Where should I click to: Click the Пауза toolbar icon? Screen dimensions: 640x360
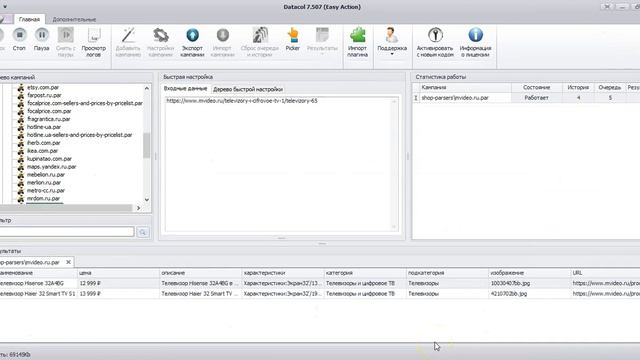pos(42,36)
